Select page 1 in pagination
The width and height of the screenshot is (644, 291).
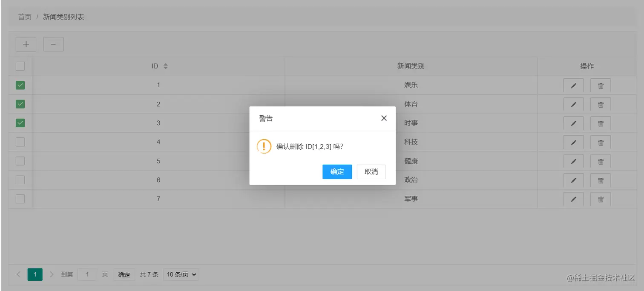tap(35, 274)
